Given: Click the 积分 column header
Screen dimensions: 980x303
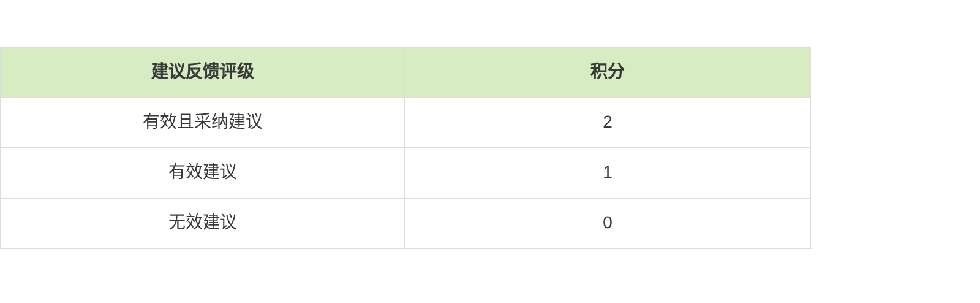Looking at the screenshot, I should [607, 71].
